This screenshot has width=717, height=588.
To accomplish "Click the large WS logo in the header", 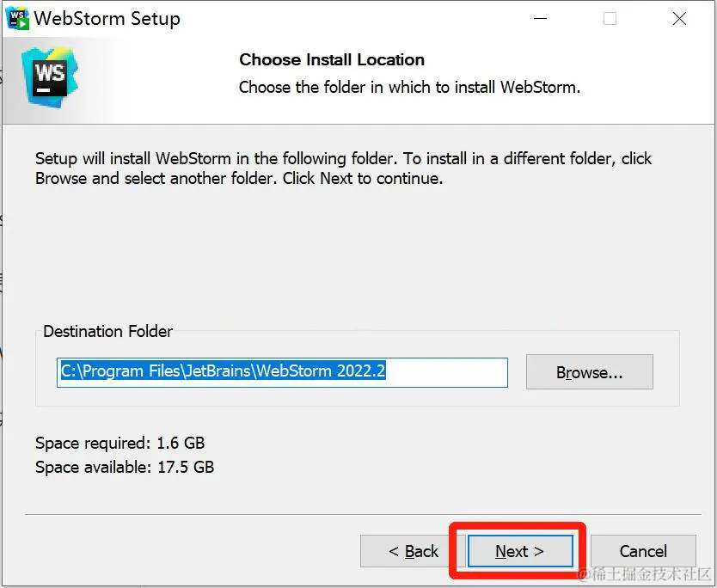I will click(50, 77).
